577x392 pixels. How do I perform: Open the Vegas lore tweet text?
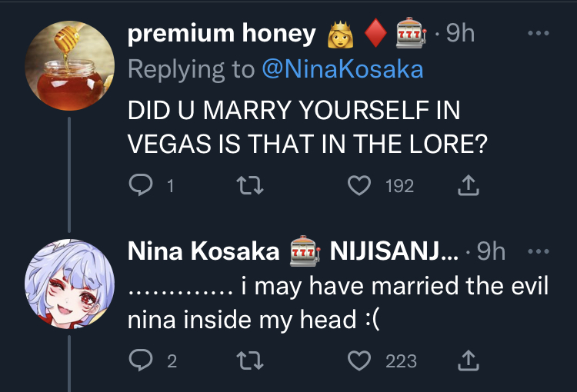pos(308,128)
